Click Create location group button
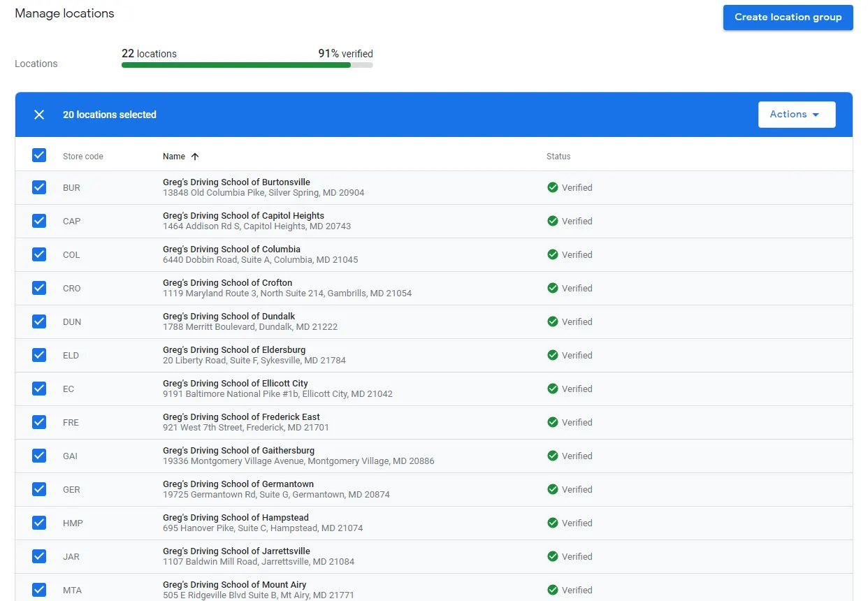This screenshot has width=868, height=601. pos(788,17)
